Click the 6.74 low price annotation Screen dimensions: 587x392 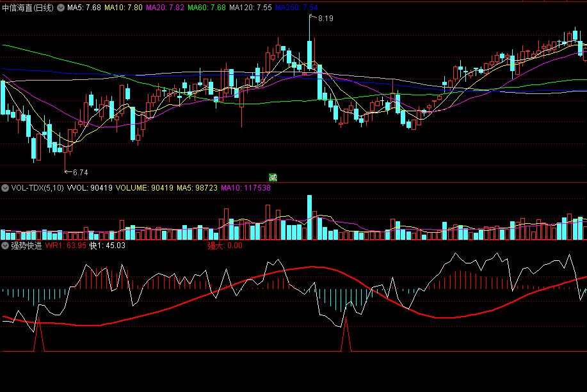point(80,173)
